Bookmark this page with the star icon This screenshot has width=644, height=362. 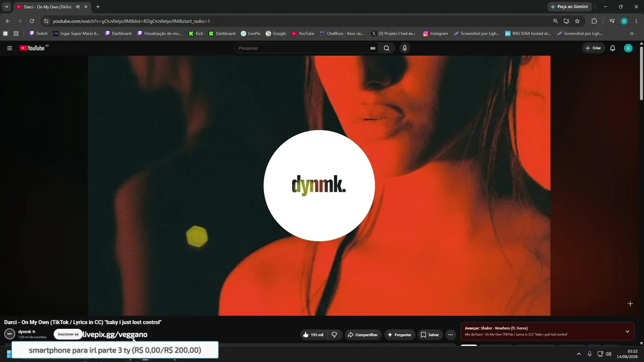(577, 21)
